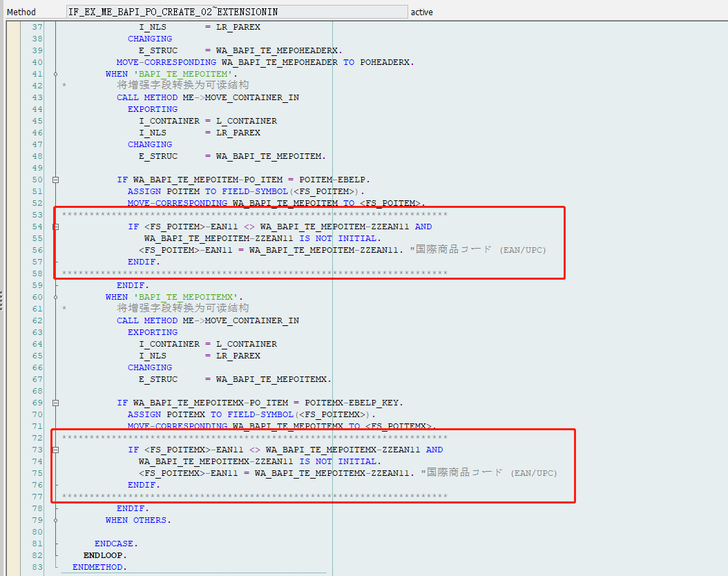The image size is (728, 576).
Task: Collapse the IF block at line 50
Action: 55,179
